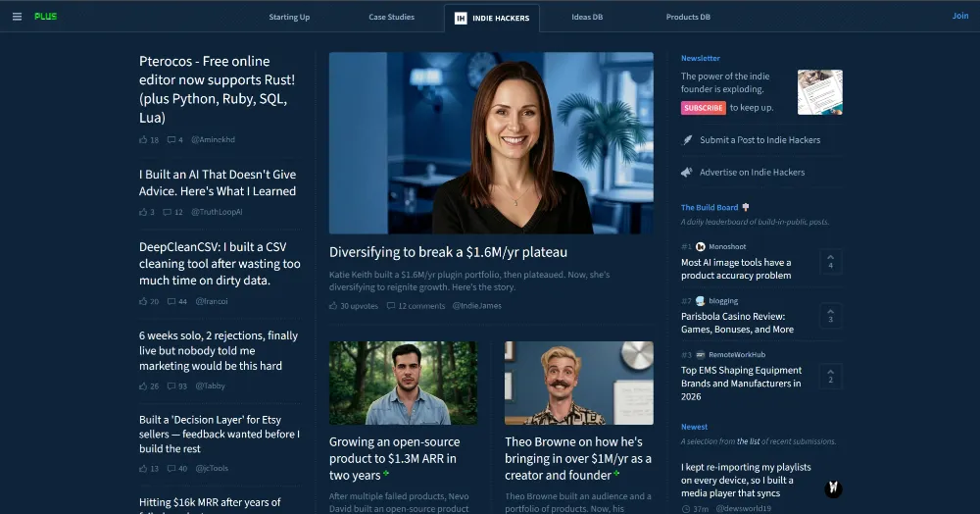The image size is (980, 514).
Task: Open the Products DB tab
Action: coord(688,17)
